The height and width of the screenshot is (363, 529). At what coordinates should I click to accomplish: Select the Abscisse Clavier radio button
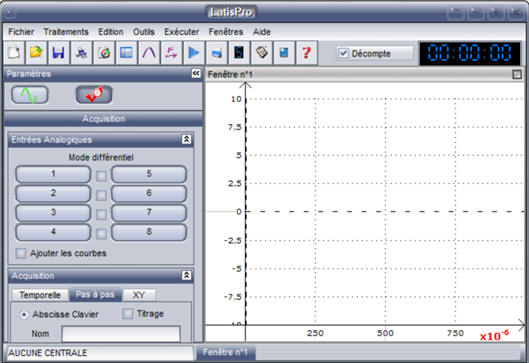click(24, 314)
